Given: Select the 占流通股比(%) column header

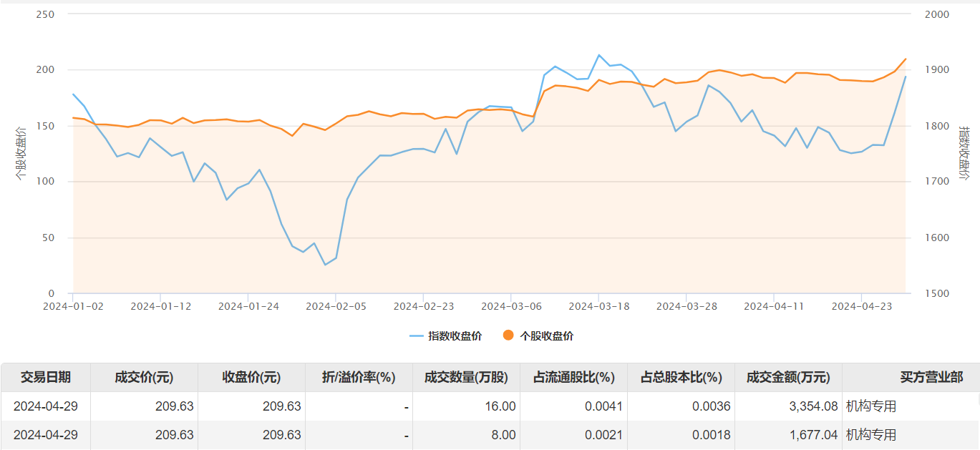Looking at the screenshot, I should point(573,377).
